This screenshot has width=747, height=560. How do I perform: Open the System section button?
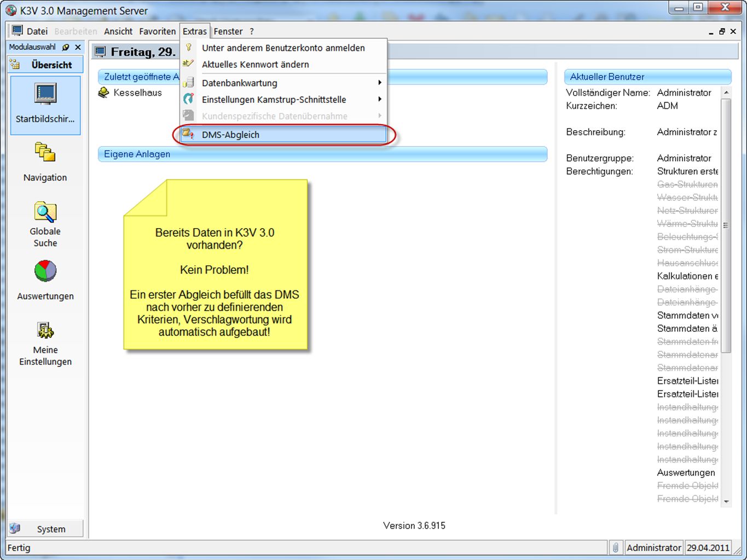[x=45, y=528]
